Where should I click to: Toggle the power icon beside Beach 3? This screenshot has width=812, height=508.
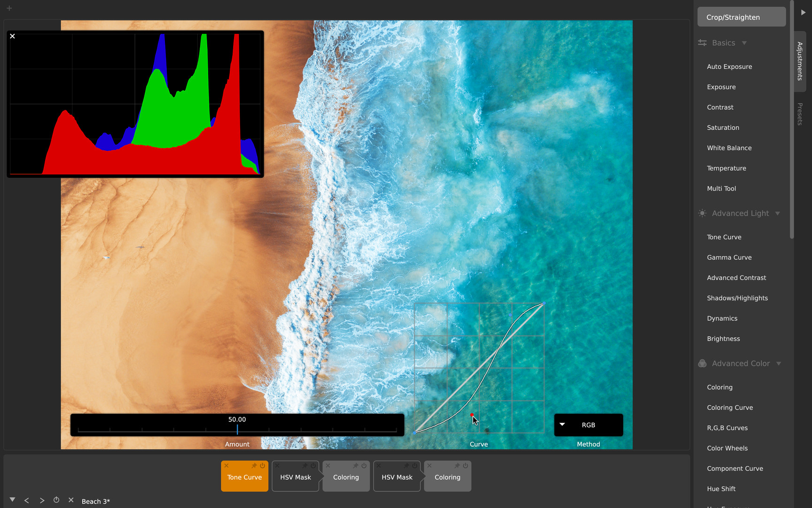click(x=56, y=500)
